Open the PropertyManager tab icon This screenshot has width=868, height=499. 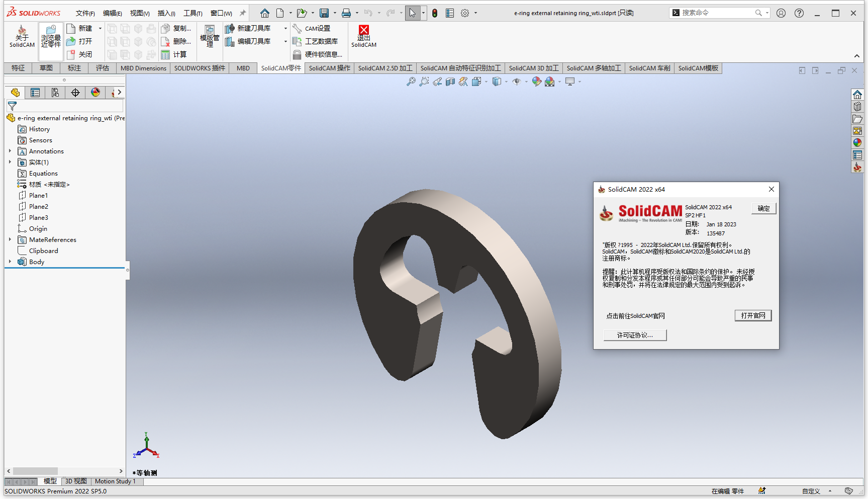click(35, 93)
